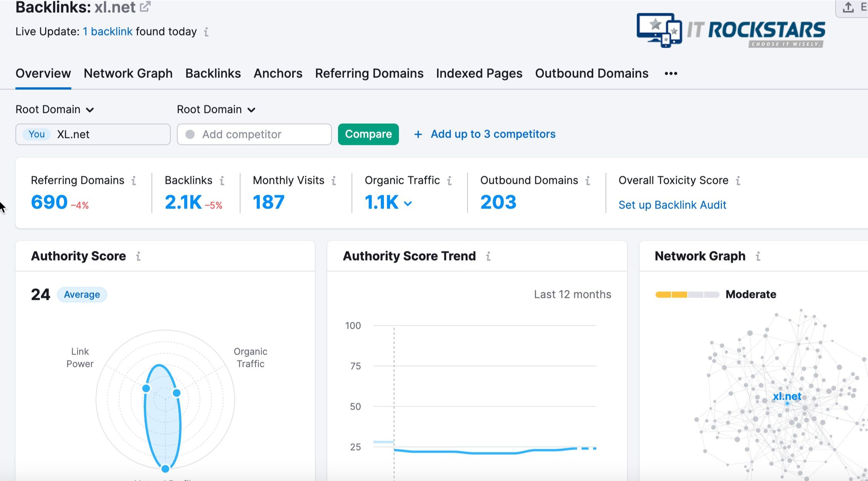
Task: Click Overall Toxicity Score info icon
Action: [738, 180]
